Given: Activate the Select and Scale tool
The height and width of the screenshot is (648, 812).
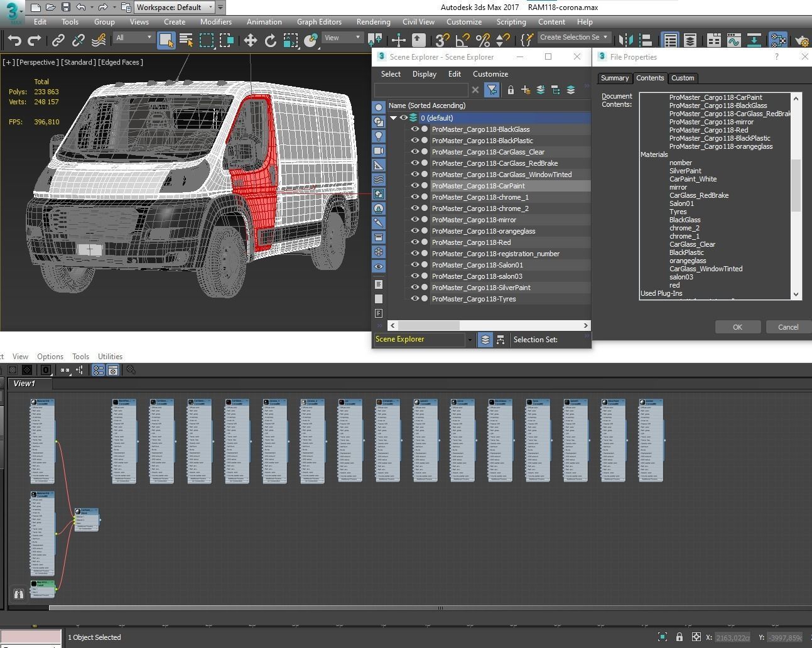Looking at the screenshot, I should tap(290, 40).
